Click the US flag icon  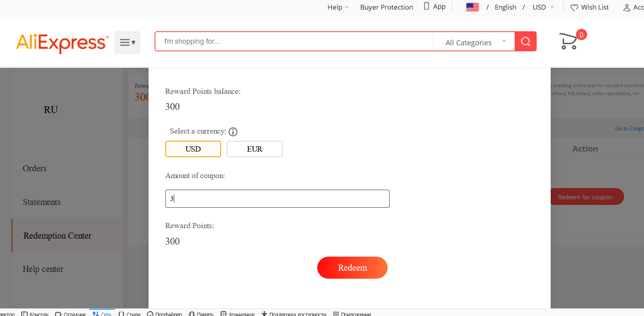pos(473,7)
